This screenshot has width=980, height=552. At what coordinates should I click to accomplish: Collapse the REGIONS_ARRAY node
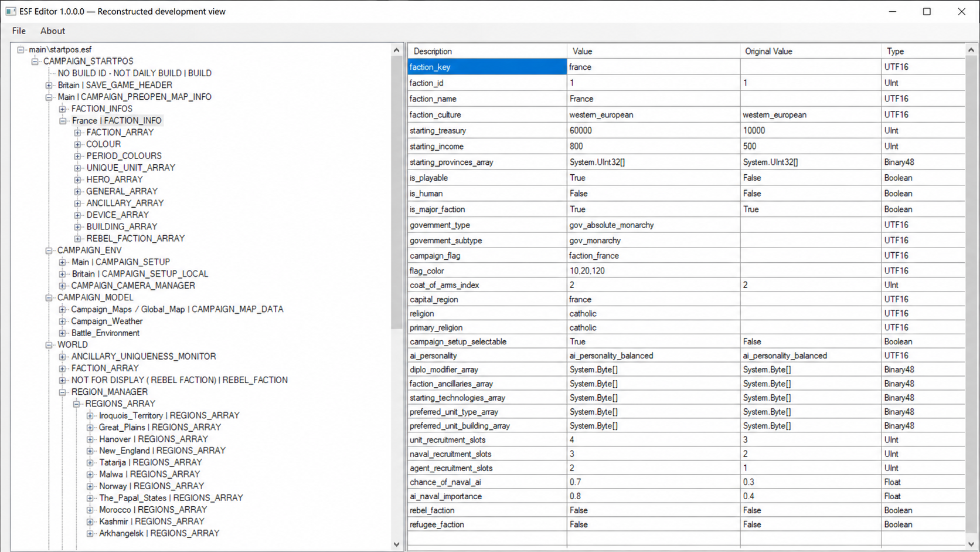pyautogui.click(x=77, y=404)
